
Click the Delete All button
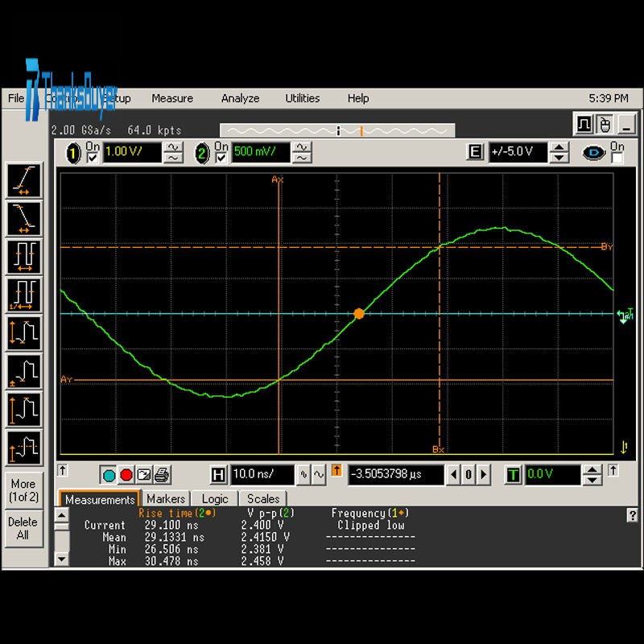[23, 528]
